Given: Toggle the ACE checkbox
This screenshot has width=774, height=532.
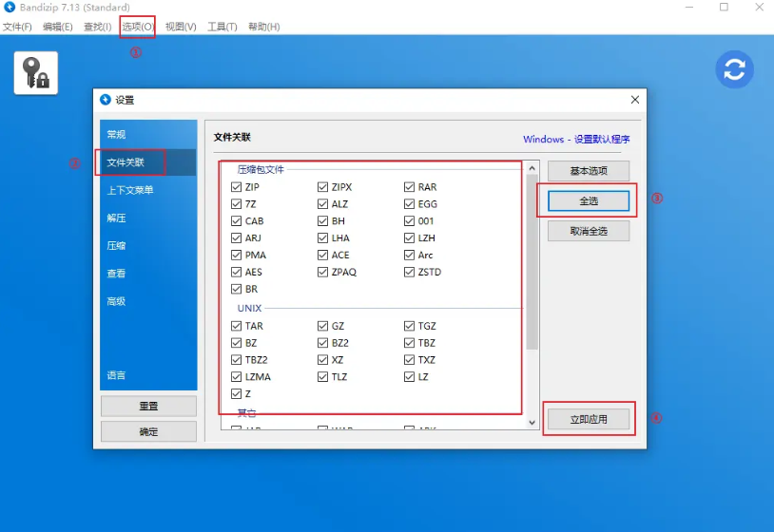Looking at the screenshot, I should tap(323, 255).
